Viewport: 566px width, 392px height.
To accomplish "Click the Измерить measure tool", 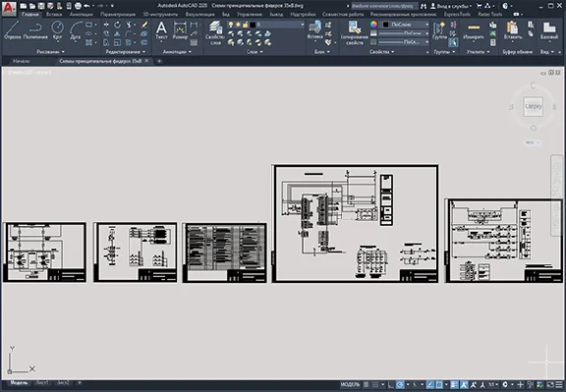I will click(x=474, y=29).
